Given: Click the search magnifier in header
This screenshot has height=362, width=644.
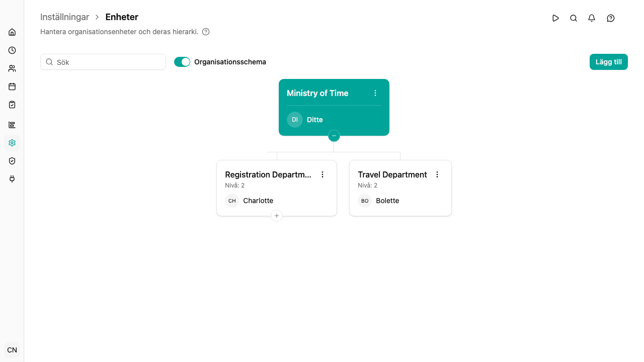Looking at the screenshot, I should click(574, 18).
